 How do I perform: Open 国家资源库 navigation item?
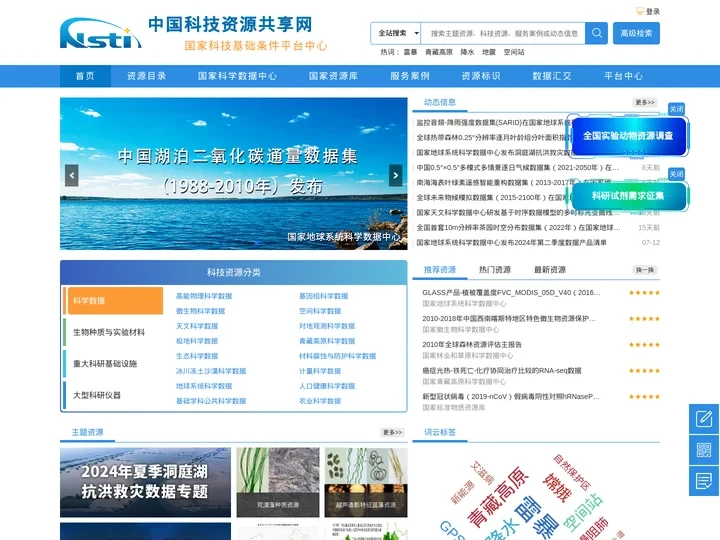coord(333,76)
